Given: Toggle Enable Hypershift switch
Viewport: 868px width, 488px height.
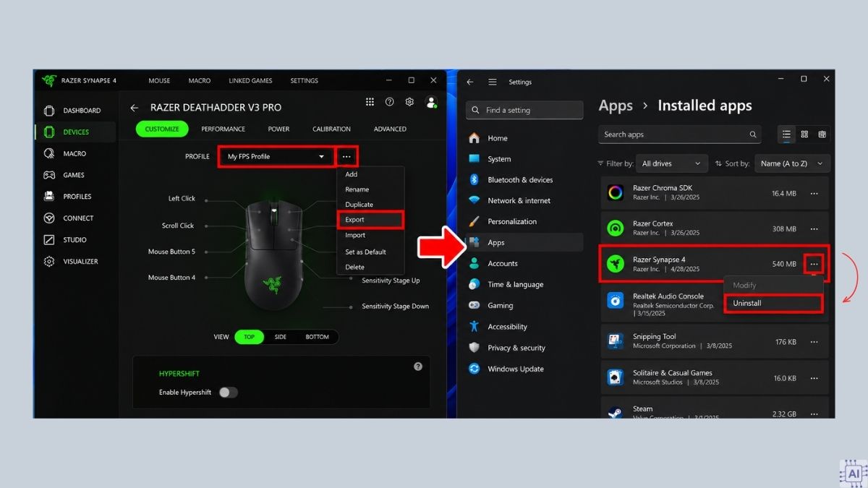Looking at the screenshot, I should tap(228, 393).
